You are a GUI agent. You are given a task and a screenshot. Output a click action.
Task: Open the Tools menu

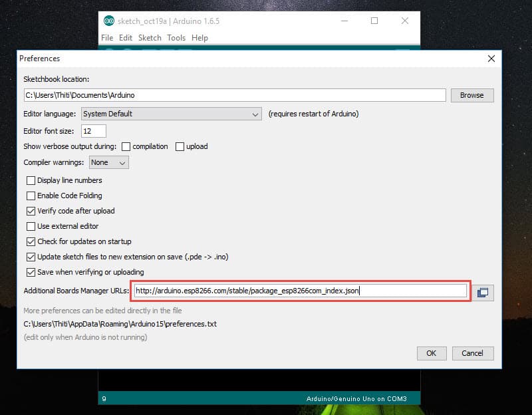pyautogui.click(x=176, y=38)
